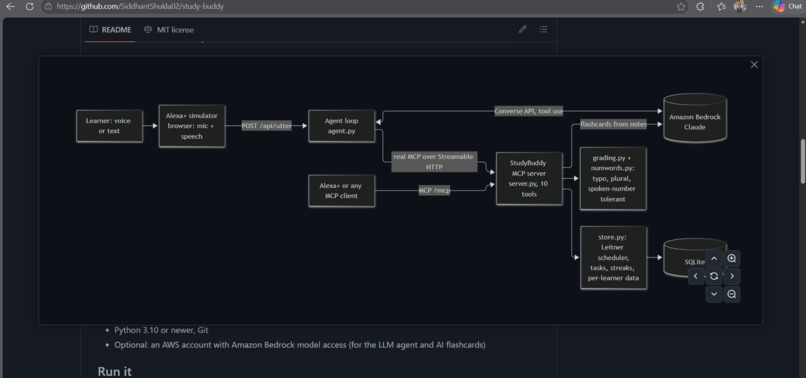The image size is (806, 378).
Task: Pan the diagram left
Action: [696, 276]
